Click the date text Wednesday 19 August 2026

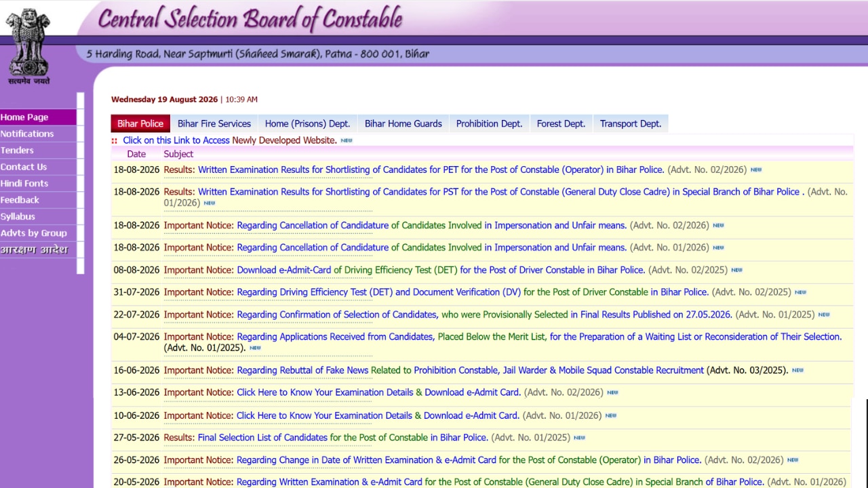point(165,100)
